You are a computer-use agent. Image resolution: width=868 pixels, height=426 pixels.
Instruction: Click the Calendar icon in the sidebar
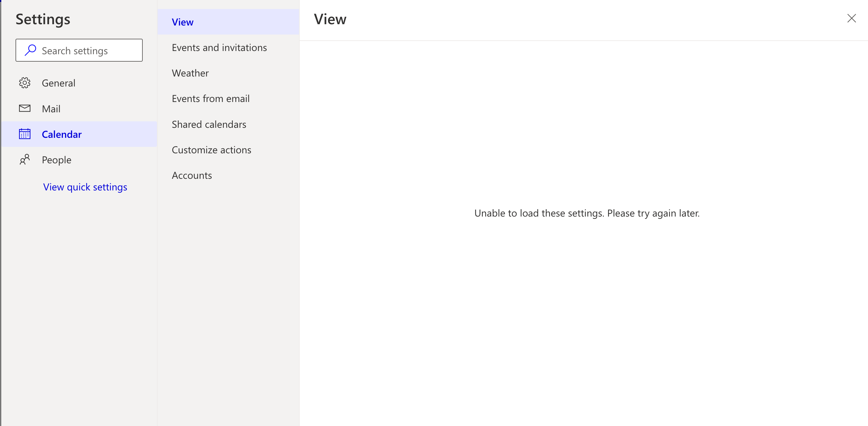25,134
